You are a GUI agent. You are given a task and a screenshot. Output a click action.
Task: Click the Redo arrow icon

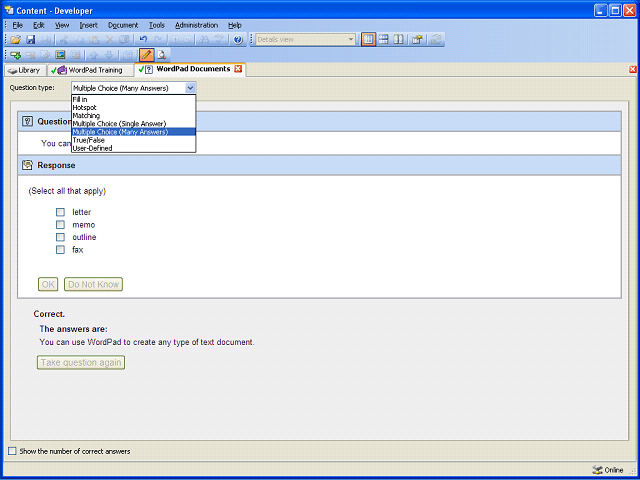[158, 40]
